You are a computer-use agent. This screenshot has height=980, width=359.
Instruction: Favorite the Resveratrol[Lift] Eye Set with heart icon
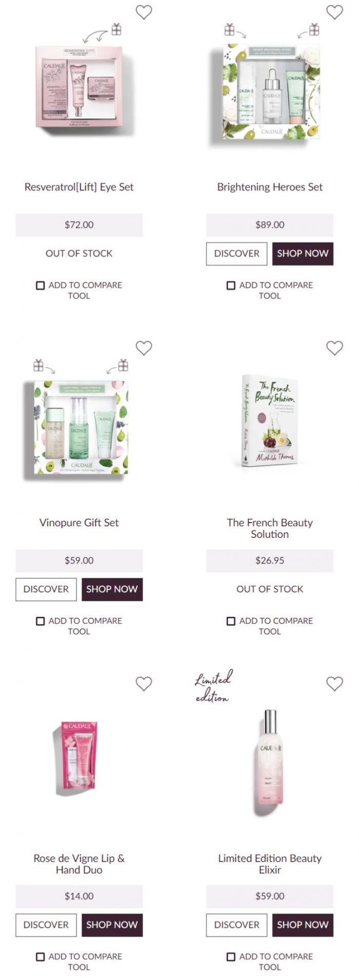[x=144, y=12]
